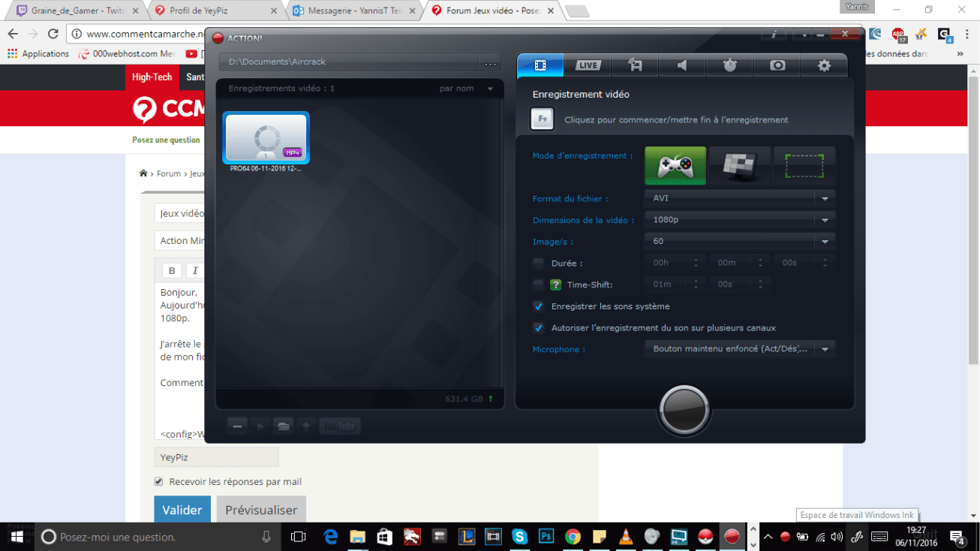Open the settings gear tab in Action!
The width and height of the screenshot is (980, 551).
824,65
